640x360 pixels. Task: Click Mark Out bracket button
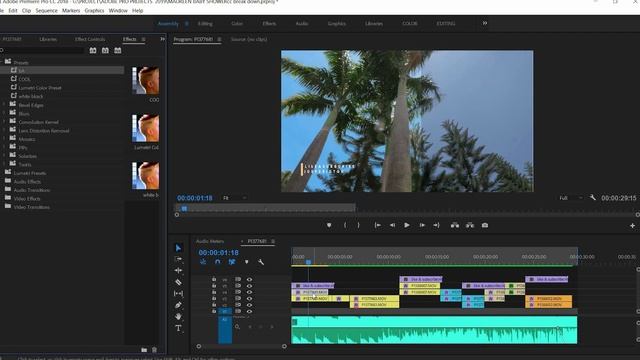pos(358,225)
